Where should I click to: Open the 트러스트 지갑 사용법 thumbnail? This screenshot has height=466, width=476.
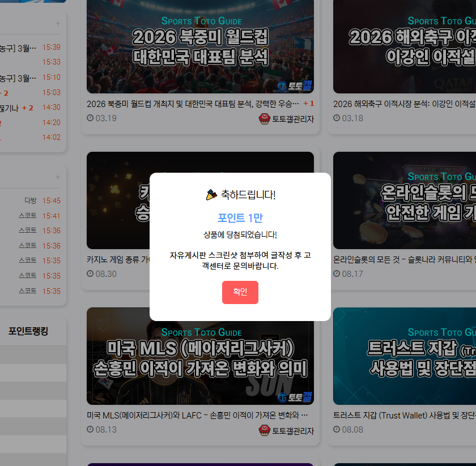(405, 356)
